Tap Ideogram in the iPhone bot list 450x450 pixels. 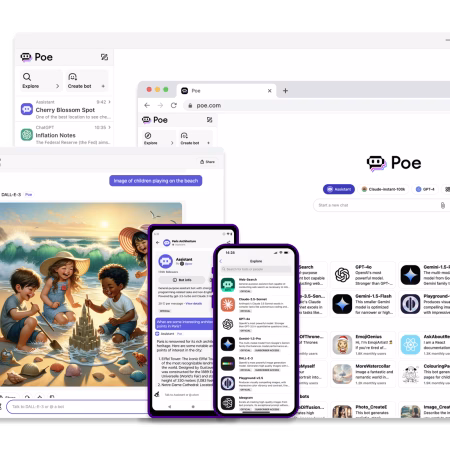(x=255, y=403)
